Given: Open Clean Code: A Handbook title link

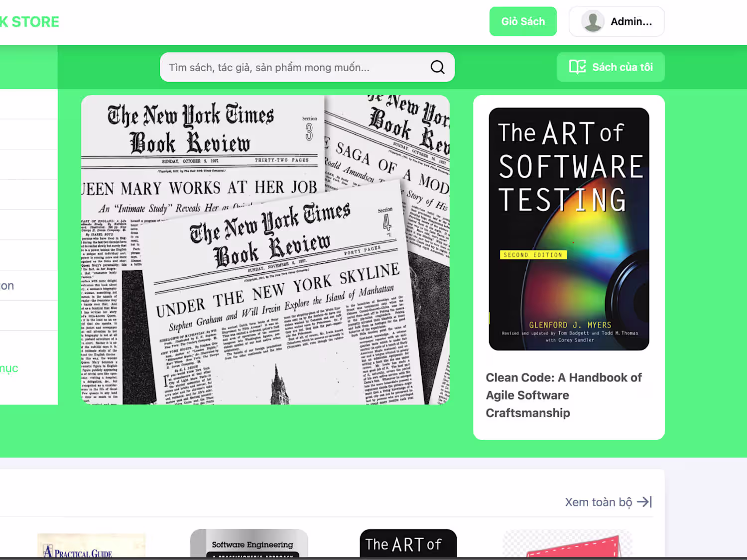Looking at the screenshot, I should coord(564,395).
